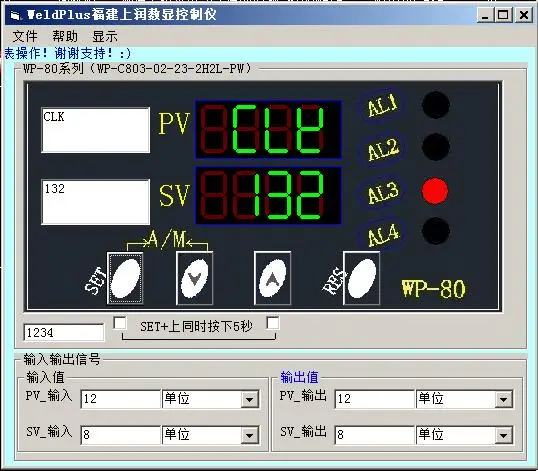
Task: Click the SV_输出 value field
Action: point(374,435)
